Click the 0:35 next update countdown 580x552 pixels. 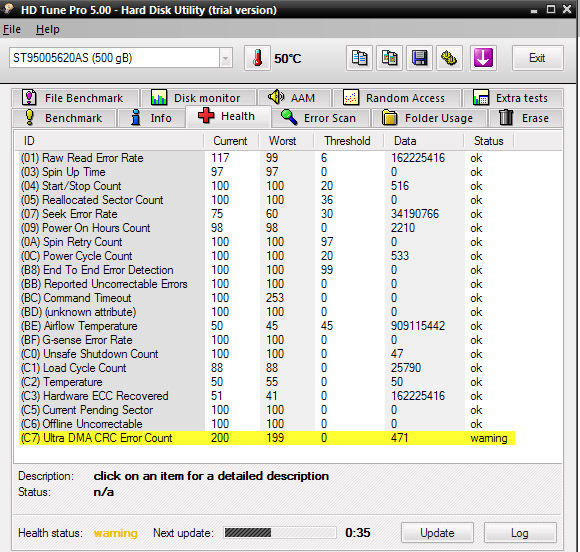point(358,533)
